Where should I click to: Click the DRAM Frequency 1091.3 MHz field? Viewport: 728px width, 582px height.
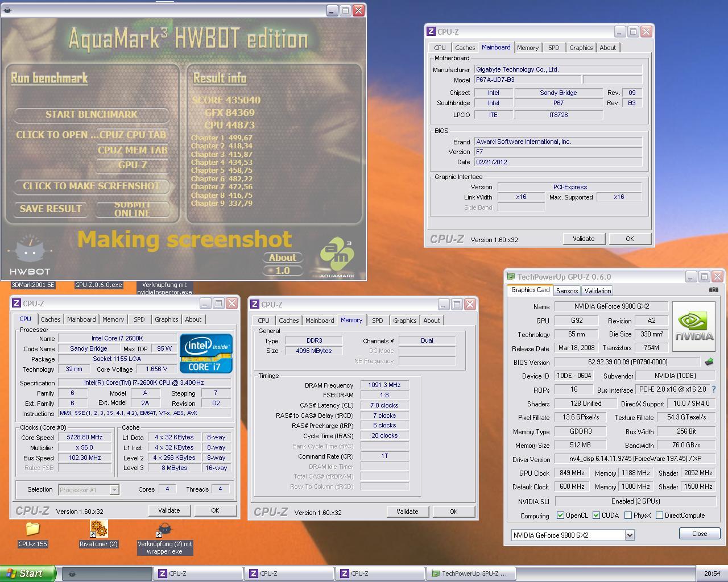(384, 385)
